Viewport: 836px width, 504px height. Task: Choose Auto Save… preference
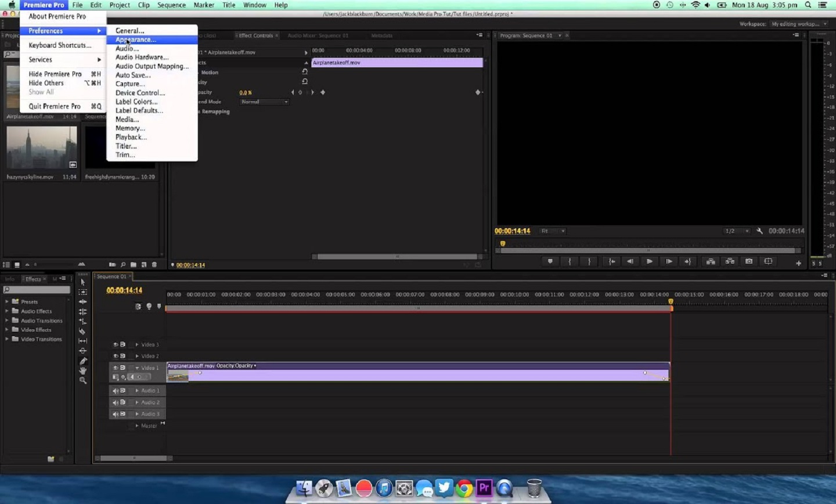[152, 75]
